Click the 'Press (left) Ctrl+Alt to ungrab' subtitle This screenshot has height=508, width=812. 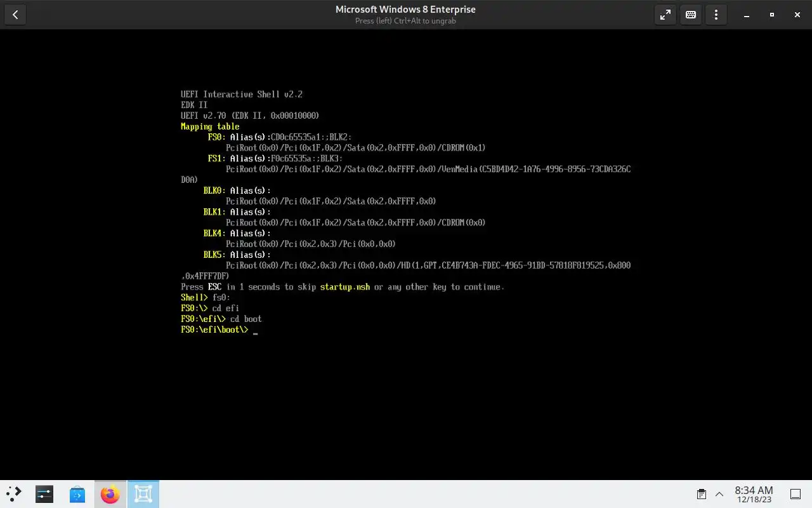point(405,21)
